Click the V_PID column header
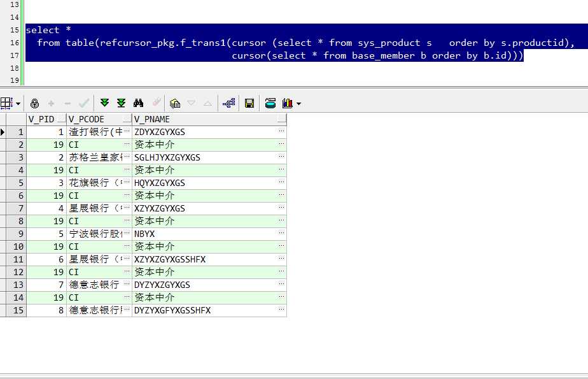Viewport: 588px width, 379px height. pyautogui.click(x=46, y=119)
